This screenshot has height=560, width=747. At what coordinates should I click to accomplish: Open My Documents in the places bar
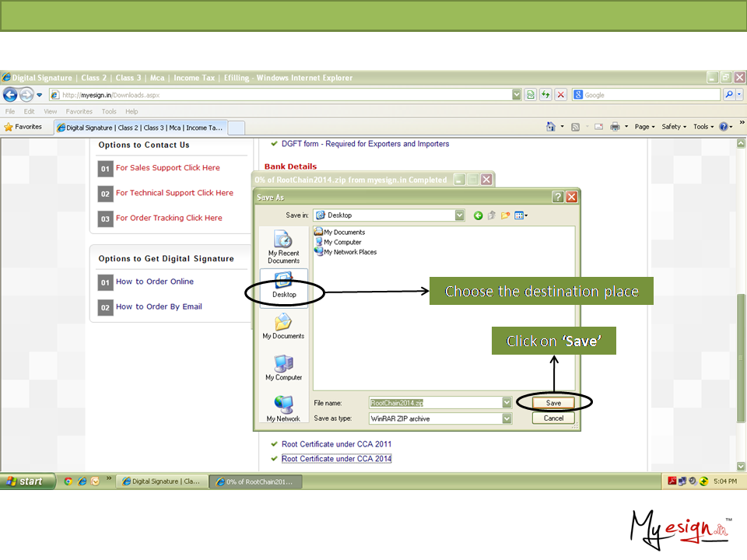[283, 326]
